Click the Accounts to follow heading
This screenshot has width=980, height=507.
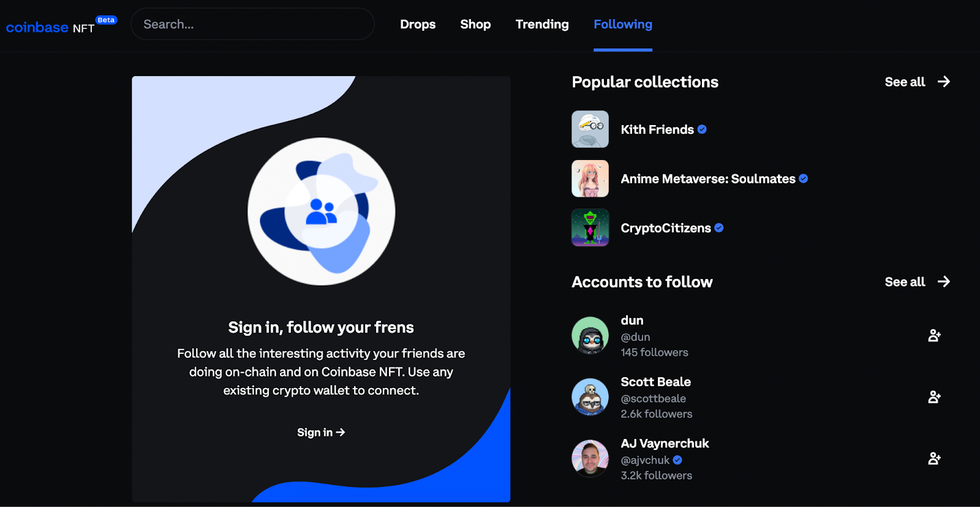coord(642,282)
